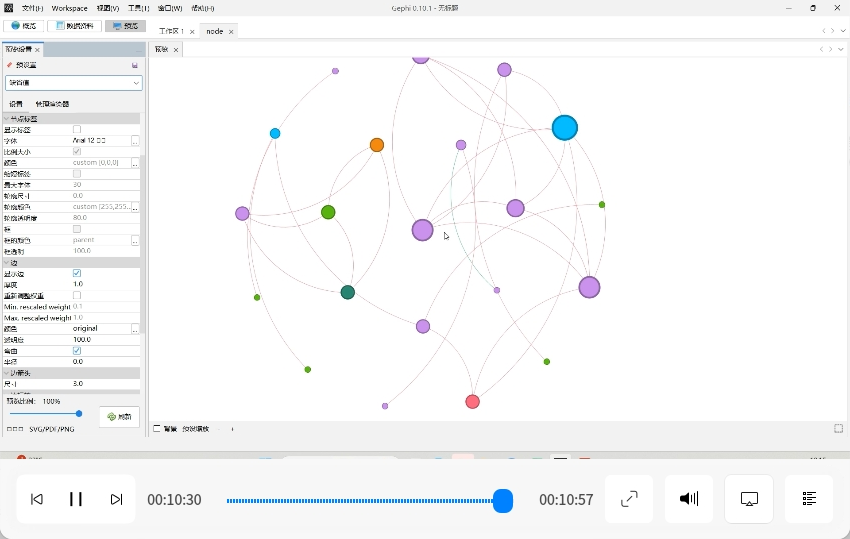Open the SVG/PDF/PNG export link
The width and height of the screenshot is (850, 539).
click(51, 429)
